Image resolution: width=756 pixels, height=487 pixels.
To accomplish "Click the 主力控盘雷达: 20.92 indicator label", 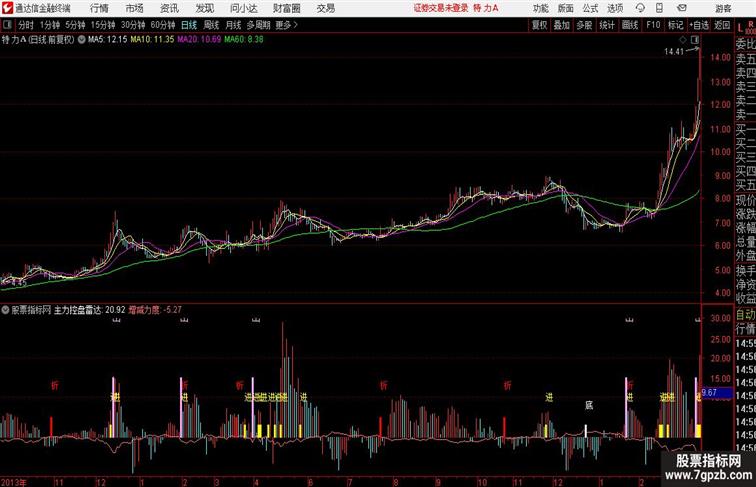I will (90, 310).
